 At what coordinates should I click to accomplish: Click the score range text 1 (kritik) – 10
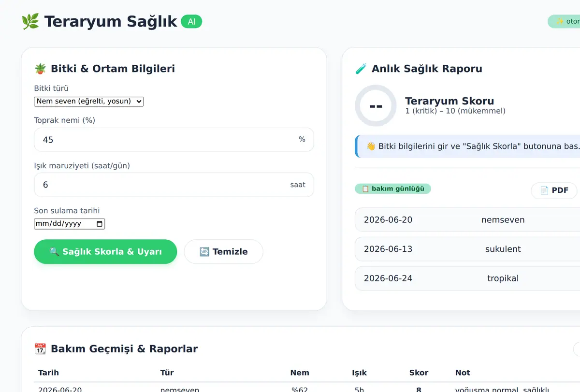click(x=455, y=111)
